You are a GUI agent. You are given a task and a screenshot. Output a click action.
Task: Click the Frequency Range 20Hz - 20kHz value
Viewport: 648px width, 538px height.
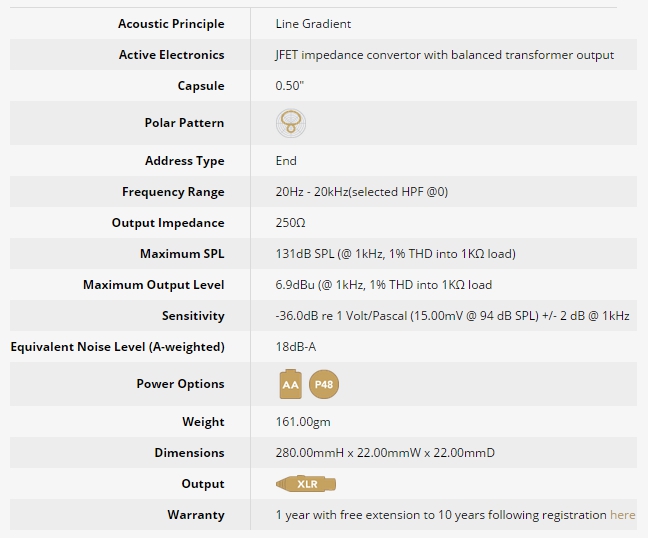point(362,192)
